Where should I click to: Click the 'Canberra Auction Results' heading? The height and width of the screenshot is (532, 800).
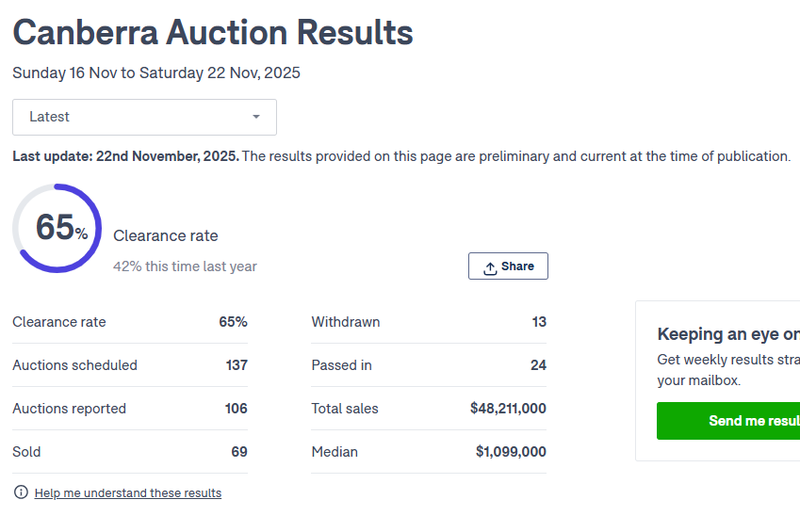(213, 33)
